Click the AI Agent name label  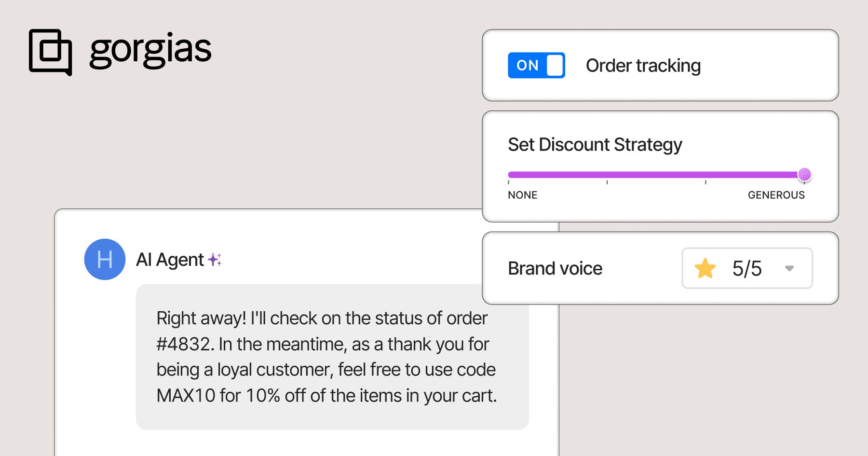pyautogui.click(x=170, y=260)
